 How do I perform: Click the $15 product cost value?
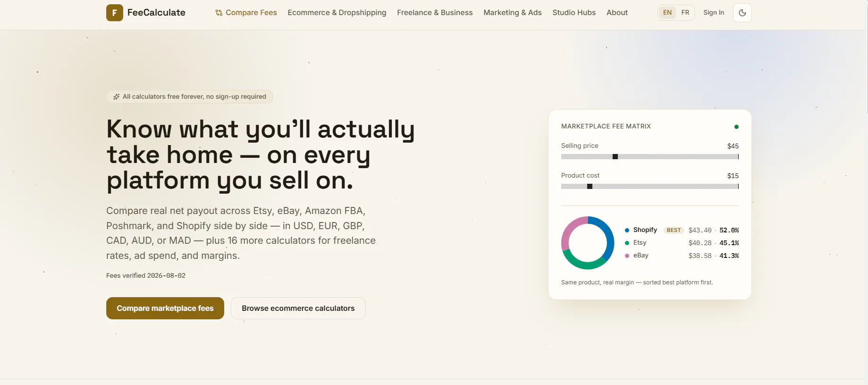coord(733,176)
